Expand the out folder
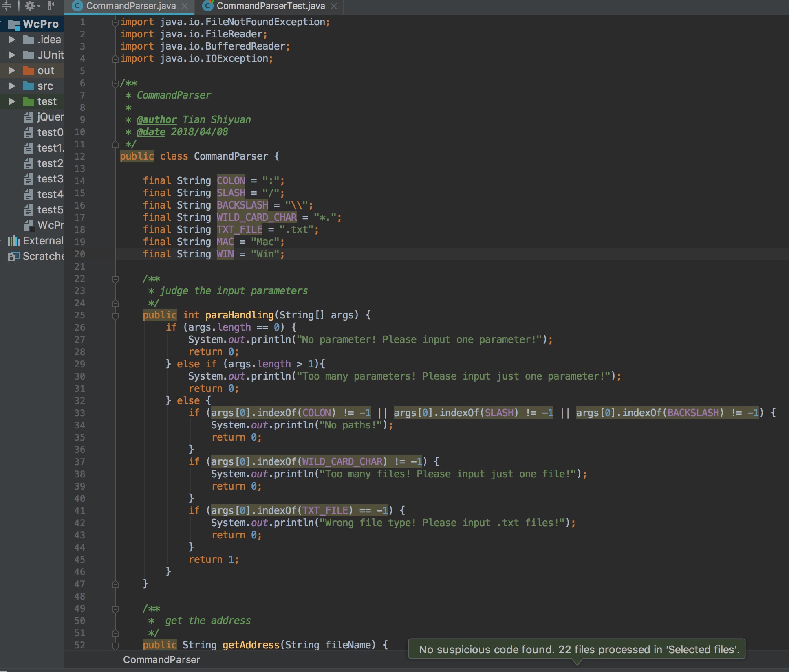789x672 pixels. point(12,70)
